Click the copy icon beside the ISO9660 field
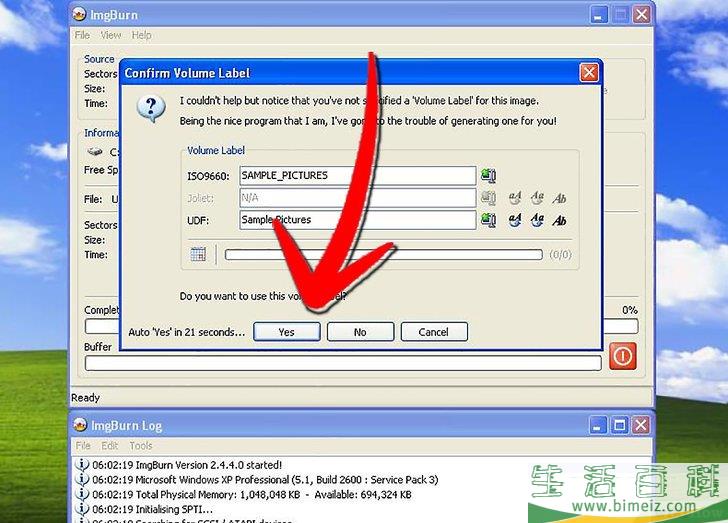Image resolution: width=728 pixels, height=523 pixels. 488,176
